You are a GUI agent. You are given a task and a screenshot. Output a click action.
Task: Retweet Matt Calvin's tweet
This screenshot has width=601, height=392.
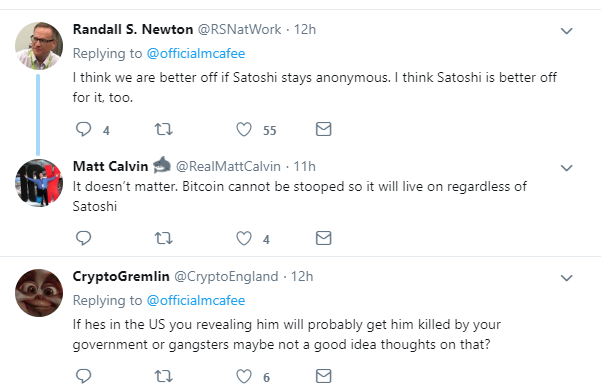click(x=164, y=238)
